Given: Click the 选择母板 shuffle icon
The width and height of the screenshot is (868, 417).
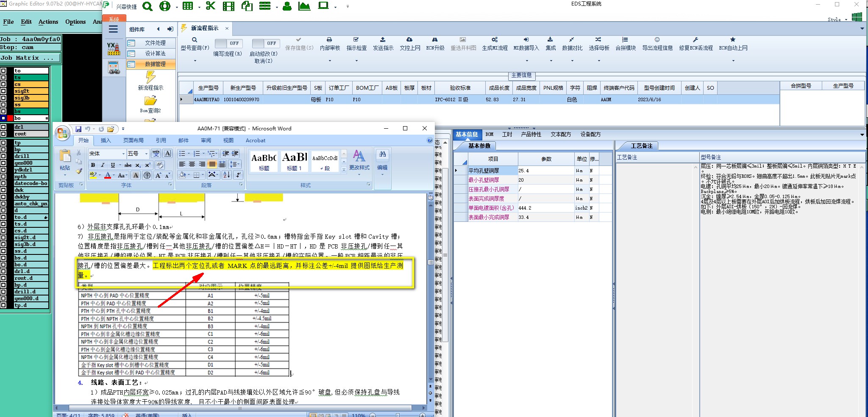Looking at the screenshot, I should pyautogui.click(x=598, y=39).
